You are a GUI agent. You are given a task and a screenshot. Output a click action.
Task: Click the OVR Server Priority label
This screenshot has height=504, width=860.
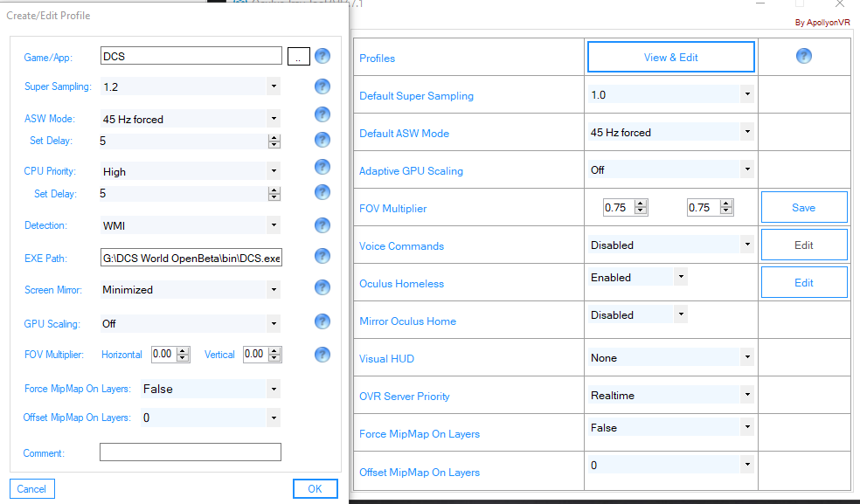(405, 396)
